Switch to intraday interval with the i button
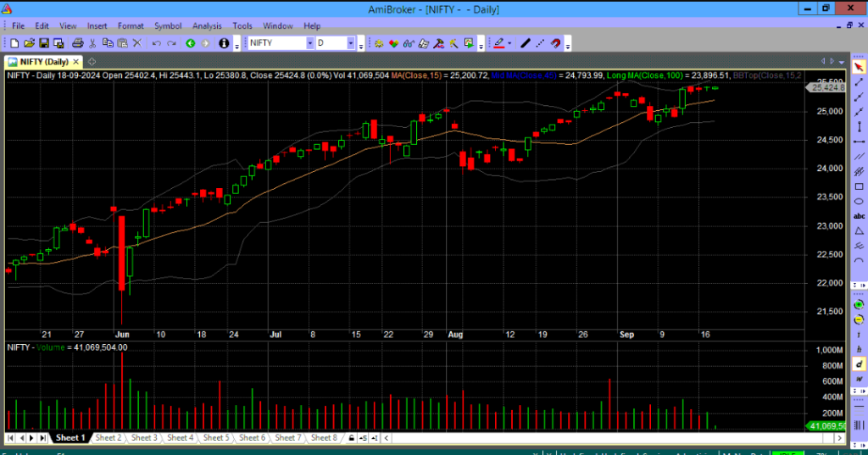 click(x=860, y=335)
